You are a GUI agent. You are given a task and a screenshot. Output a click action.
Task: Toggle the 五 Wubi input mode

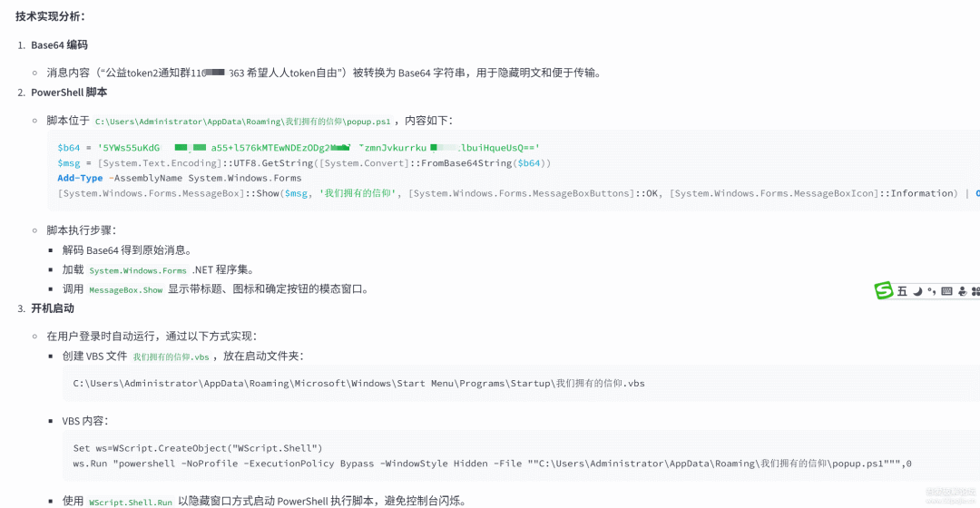pos(902,291)
